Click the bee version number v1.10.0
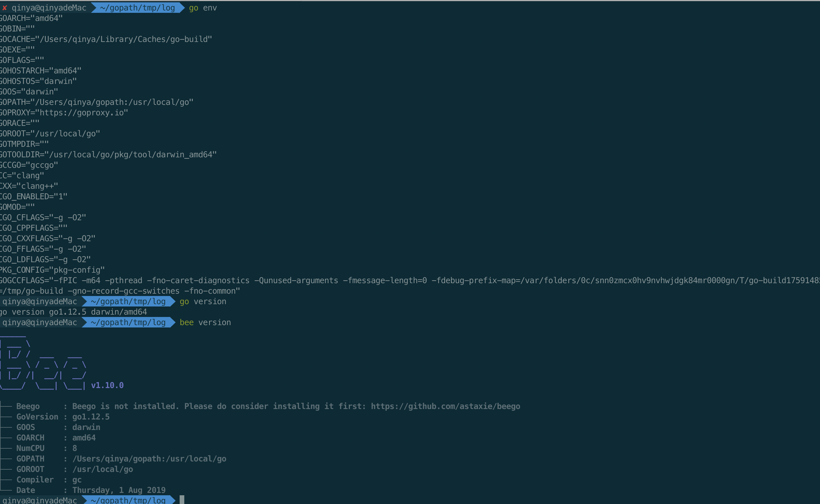 click(107, 385)
